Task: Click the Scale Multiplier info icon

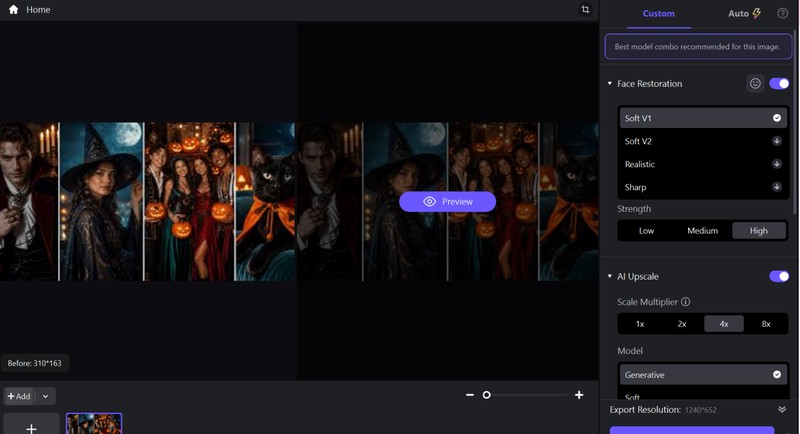Action: 686,302
